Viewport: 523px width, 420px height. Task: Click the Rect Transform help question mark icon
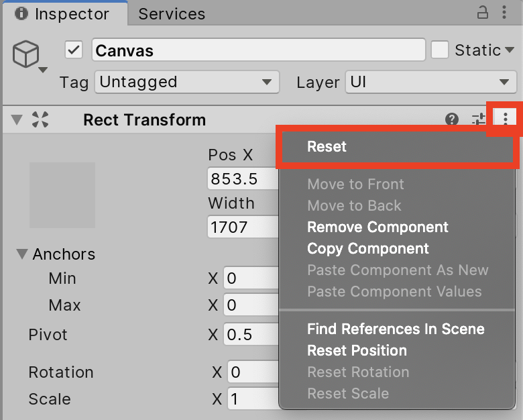pyautogui.click(x=452, y=119)
